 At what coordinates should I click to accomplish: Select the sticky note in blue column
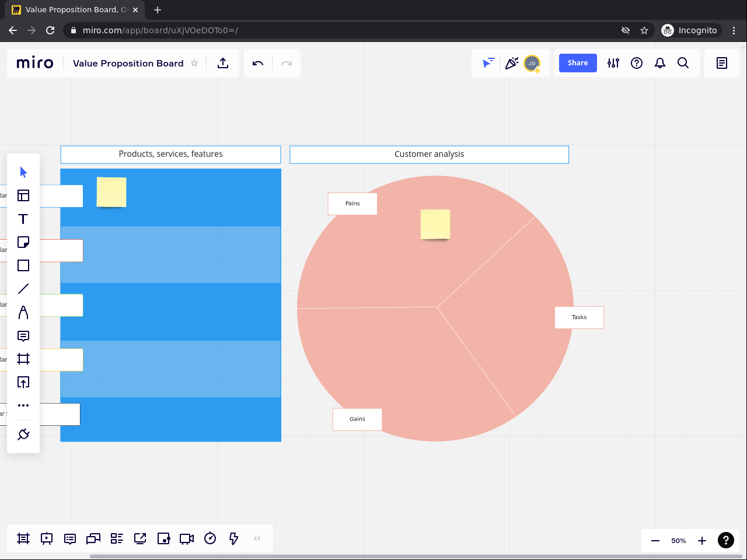click(x=111, y=192)
